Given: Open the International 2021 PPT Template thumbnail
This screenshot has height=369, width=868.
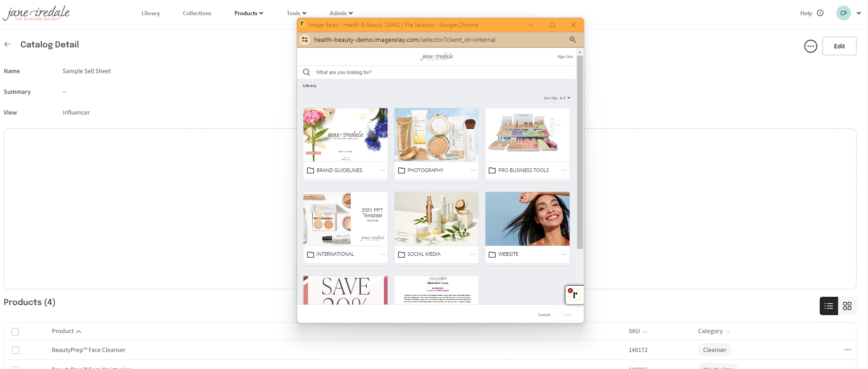Looking at the screenshot, I should pyautogui.click(x=345, y=219).
